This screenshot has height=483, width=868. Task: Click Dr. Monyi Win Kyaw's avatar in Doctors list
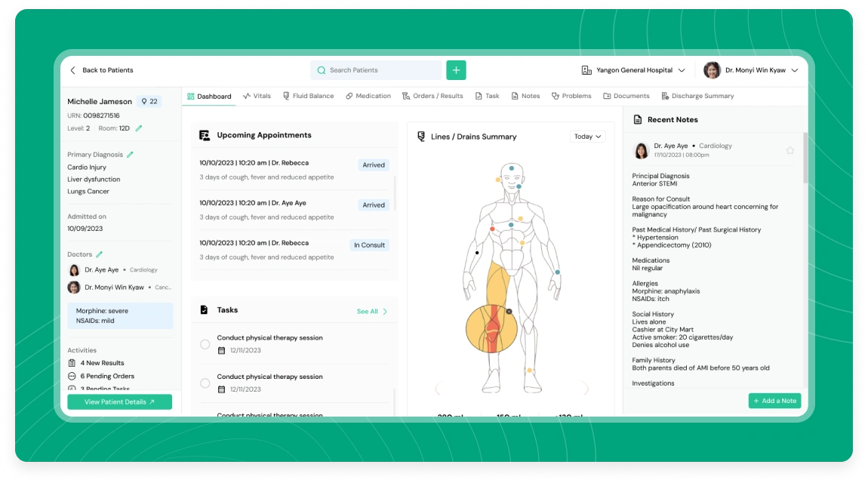tap(74, 287)
